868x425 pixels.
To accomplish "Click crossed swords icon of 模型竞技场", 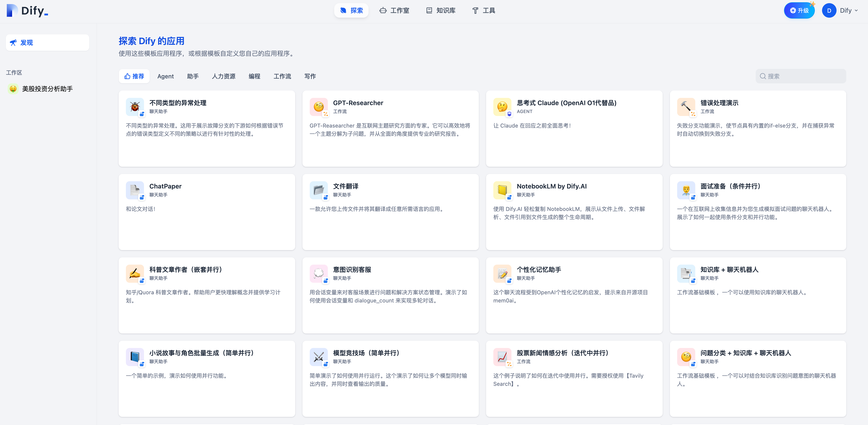I will [318, 357].
